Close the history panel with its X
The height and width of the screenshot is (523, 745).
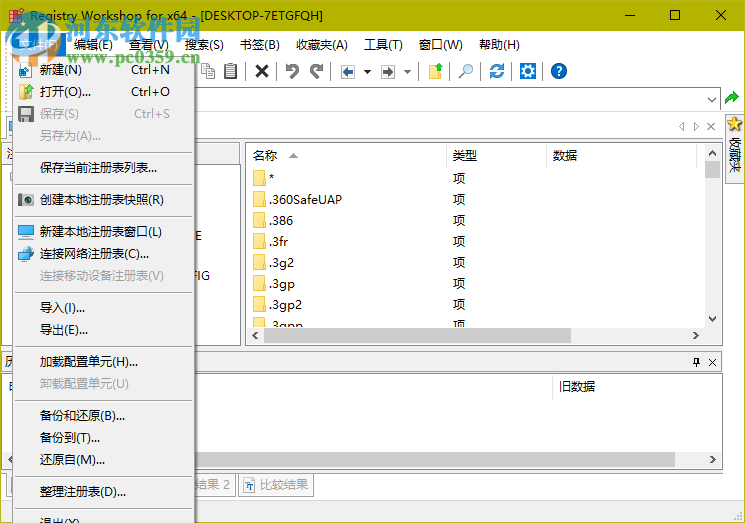click(712, 362)
